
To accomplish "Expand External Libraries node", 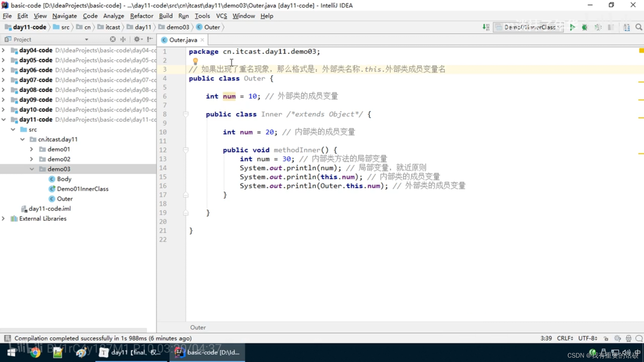I will point(3,219).
